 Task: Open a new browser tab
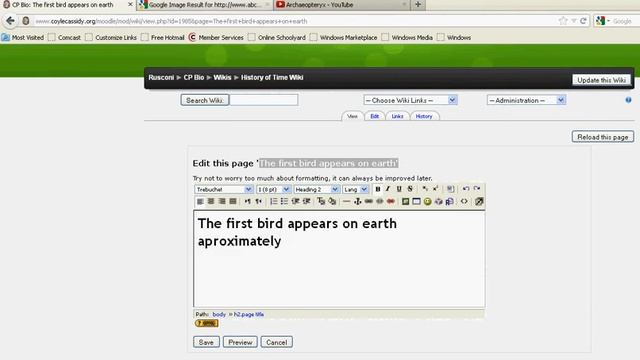[418, 4]
